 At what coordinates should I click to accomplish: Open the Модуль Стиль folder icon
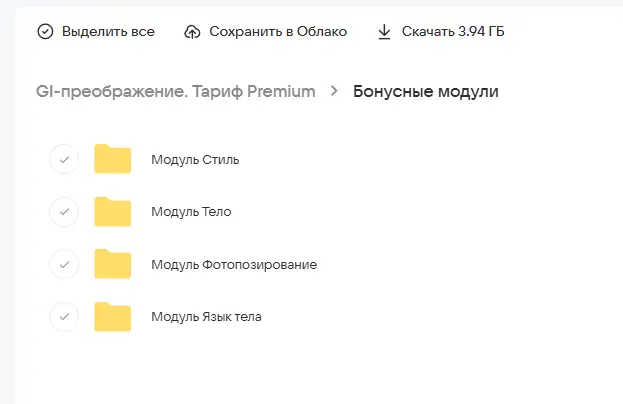tap(113, 159)
